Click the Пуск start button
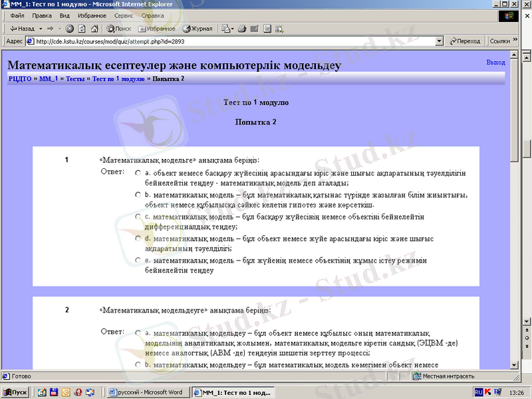The height and width of the screenshot is (399, 532). tap(15, 392)
